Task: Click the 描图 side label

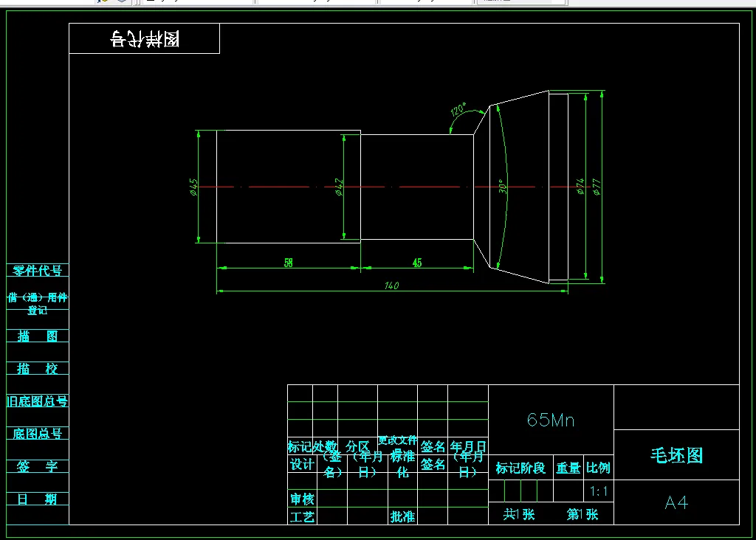Action: [x=38, y=336]
